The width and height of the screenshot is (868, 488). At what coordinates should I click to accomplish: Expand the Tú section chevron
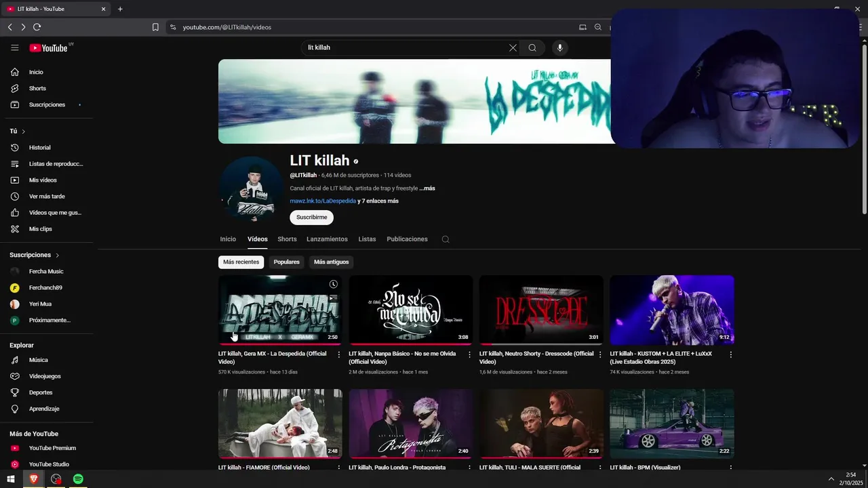(x=23, y=131)
